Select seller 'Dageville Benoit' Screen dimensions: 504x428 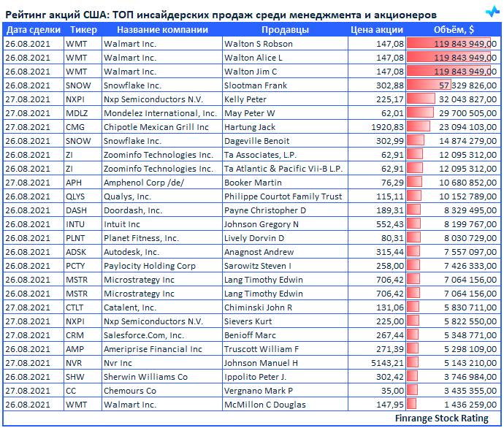pos(257,141)
